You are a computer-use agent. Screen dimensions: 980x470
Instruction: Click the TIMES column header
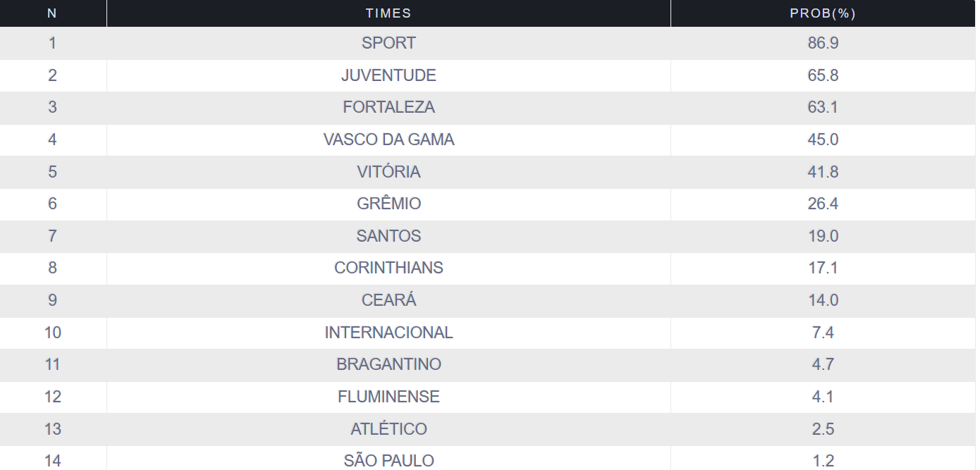[x=388, y=13]
